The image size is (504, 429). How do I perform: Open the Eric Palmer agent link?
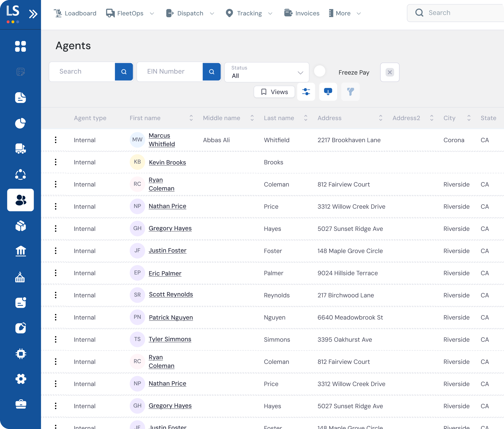(x=165, y=273)
